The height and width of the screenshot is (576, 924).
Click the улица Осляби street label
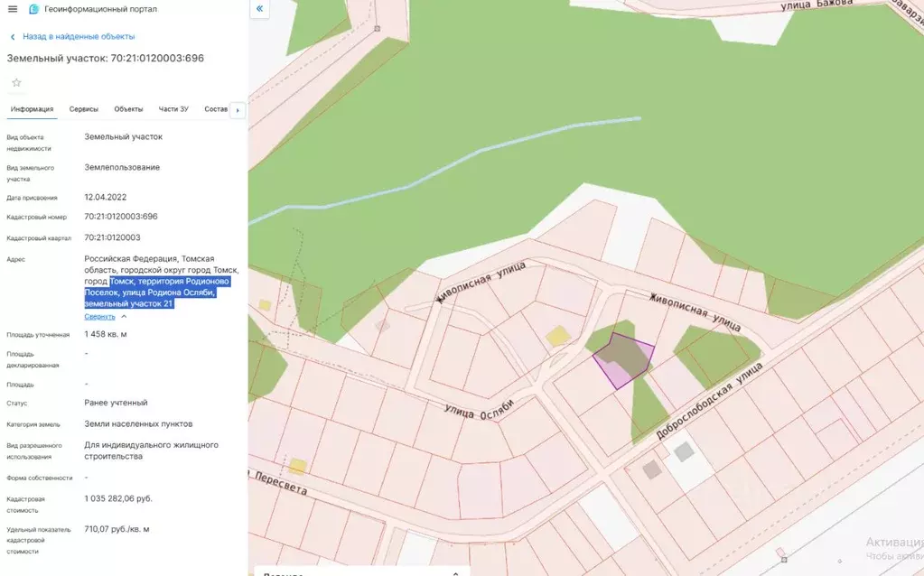pyautogui.click(x=479, y=407)
